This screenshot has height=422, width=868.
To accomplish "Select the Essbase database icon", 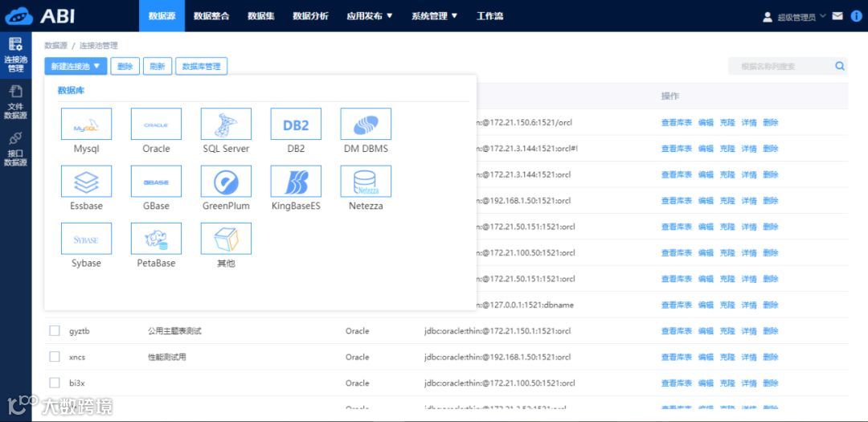I will (86, 181).
